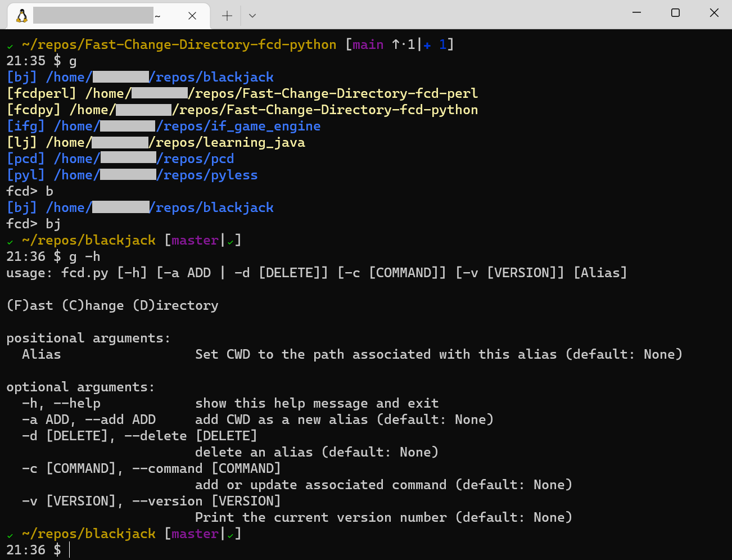The height and width of the screenshot is (560, 732).
Task: Click the Fast-Change-Directory-fcd-python prompt path
Action: pos(179,44)
